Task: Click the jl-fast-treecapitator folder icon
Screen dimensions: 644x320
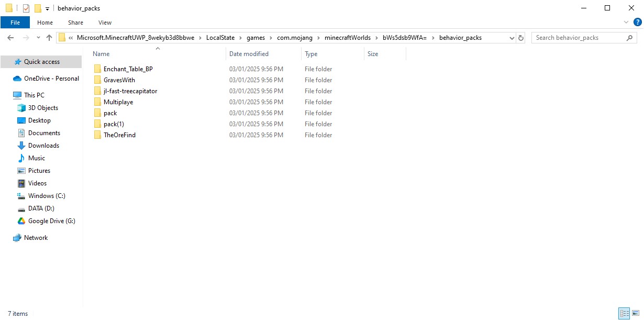Action: point(97,91)
